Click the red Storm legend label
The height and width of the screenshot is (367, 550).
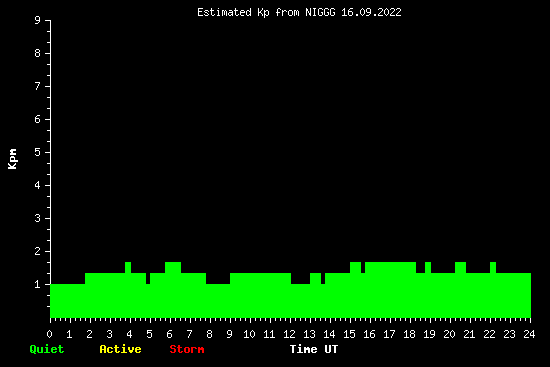click(187, 349)
